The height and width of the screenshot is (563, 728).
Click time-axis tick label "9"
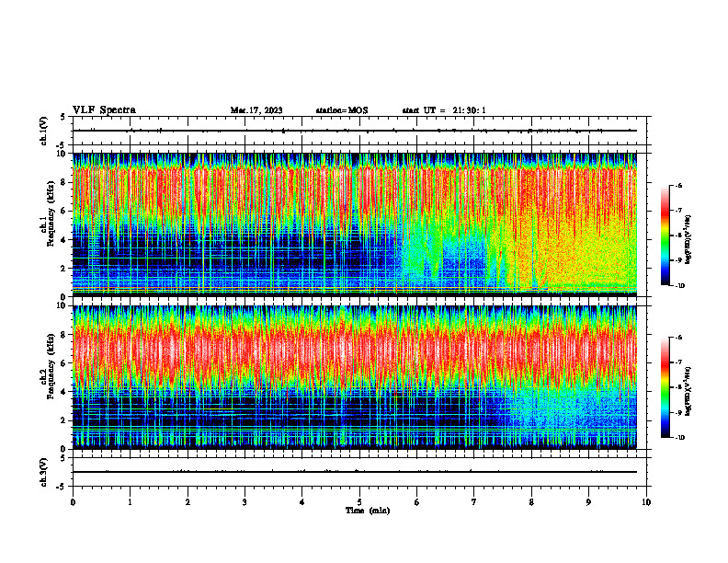coord(588,502)
